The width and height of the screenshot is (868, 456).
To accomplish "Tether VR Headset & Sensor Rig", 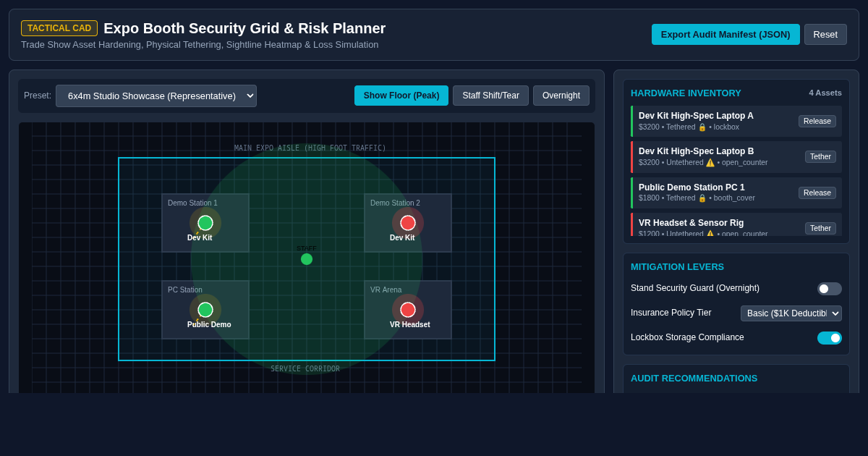I will tap(820, 228).
